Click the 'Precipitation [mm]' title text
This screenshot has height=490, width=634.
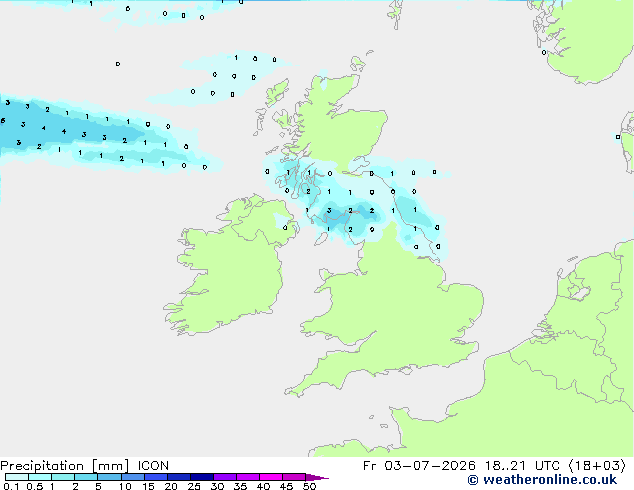[65, 466]
